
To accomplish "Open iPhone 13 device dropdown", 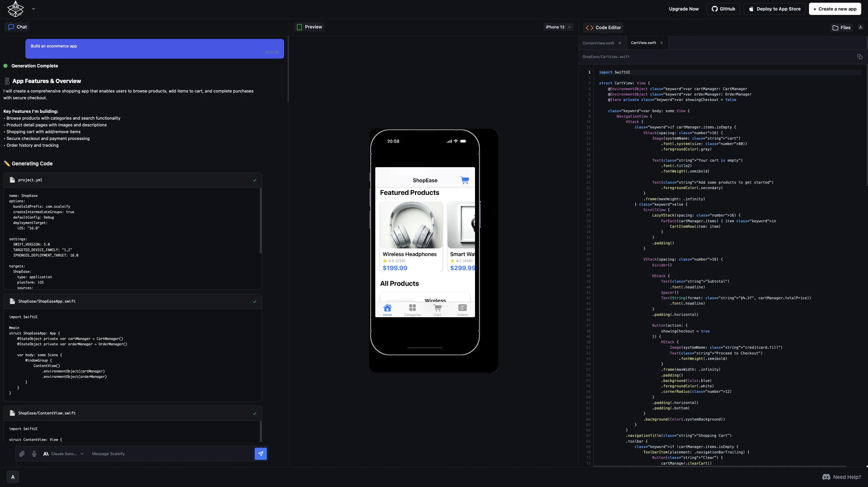I will [x=558, y=27].
